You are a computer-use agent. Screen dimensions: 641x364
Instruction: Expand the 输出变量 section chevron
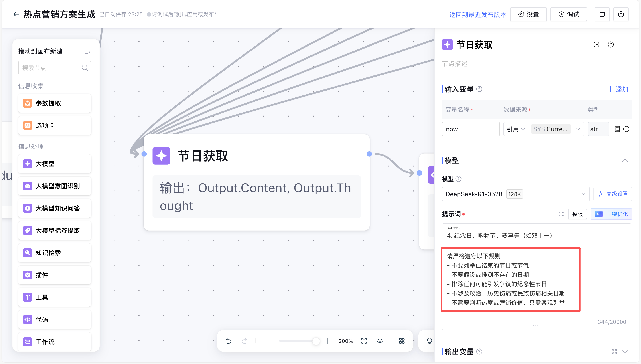625,352
